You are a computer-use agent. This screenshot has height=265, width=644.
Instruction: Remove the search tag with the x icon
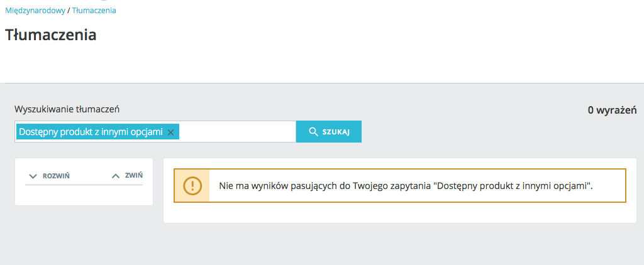point(170,132)
